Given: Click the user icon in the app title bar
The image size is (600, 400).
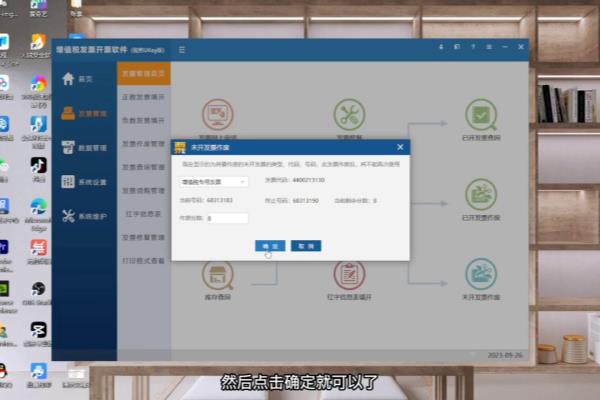Looking at the screenshot, I should [x=441, y=47].
